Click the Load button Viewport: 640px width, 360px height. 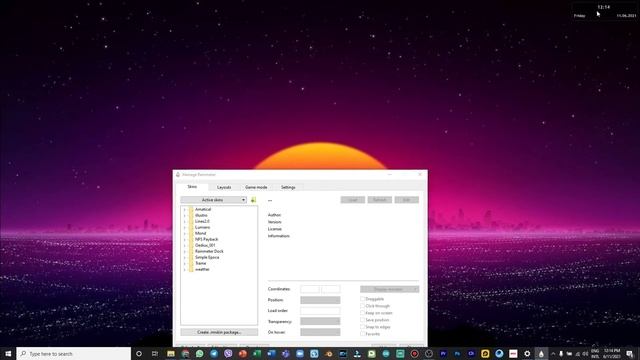pos(353,200)
